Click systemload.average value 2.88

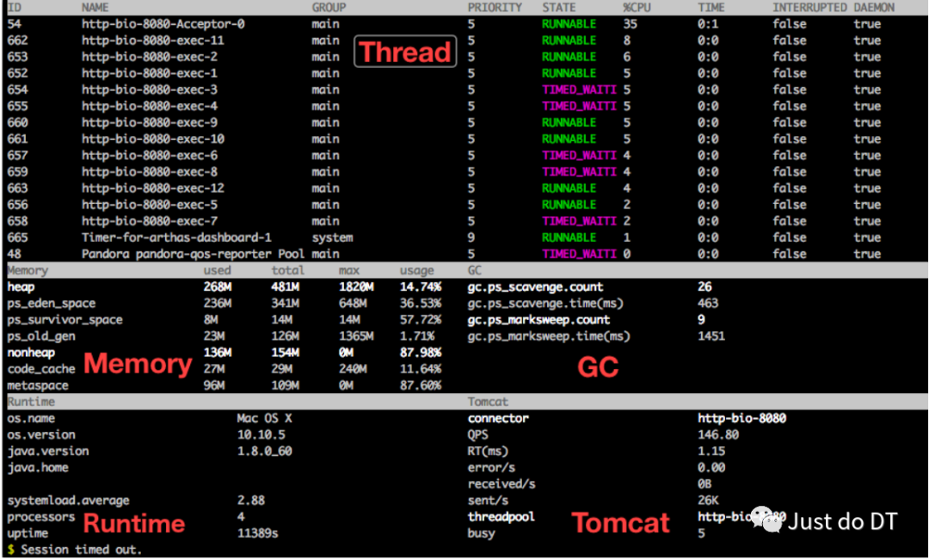250,501
